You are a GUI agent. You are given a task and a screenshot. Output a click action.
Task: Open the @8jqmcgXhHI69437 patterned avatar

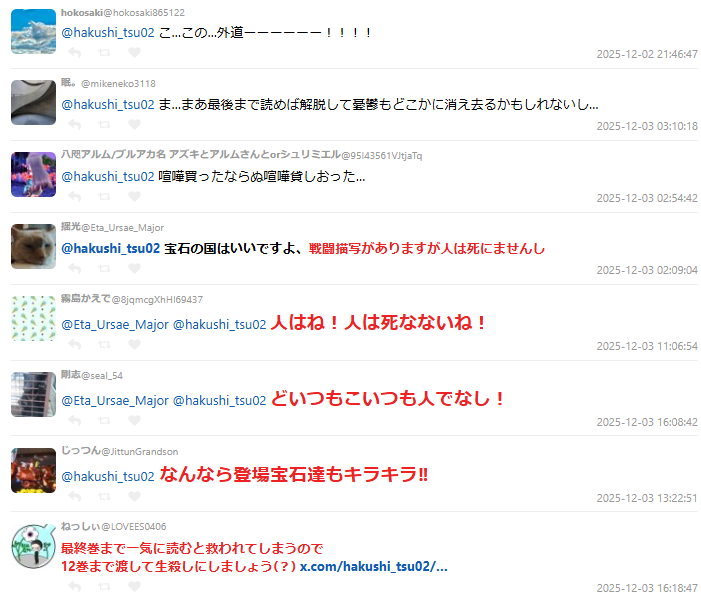pos(34,318)
